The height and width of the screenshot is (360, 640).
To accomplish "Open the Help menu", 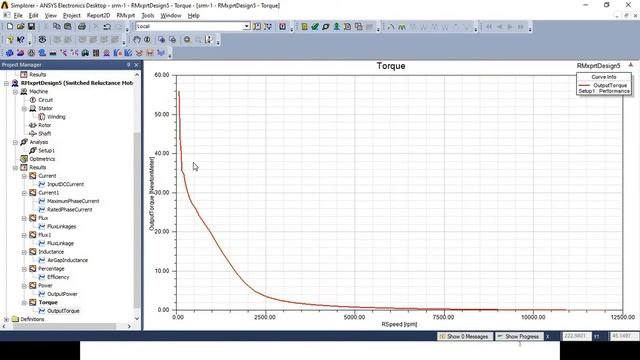I will click(x=193, y=16).
